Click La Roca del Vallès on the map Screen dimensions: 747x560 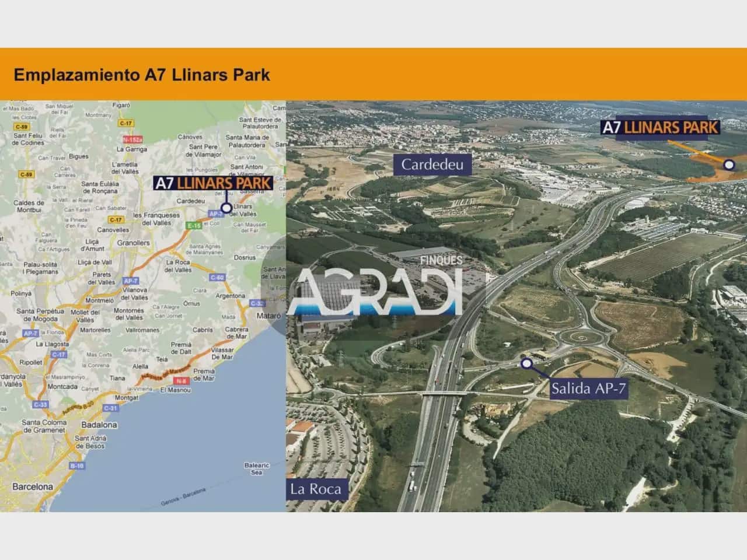click(178, 266)
